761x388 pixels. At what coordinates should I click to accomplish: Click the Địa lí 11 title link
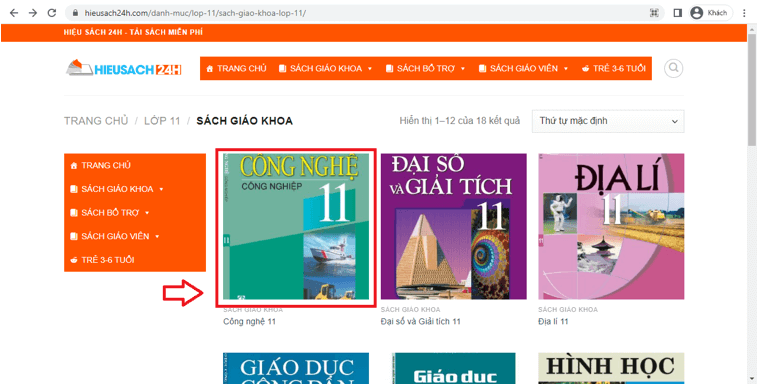click(x=553, y=321)
